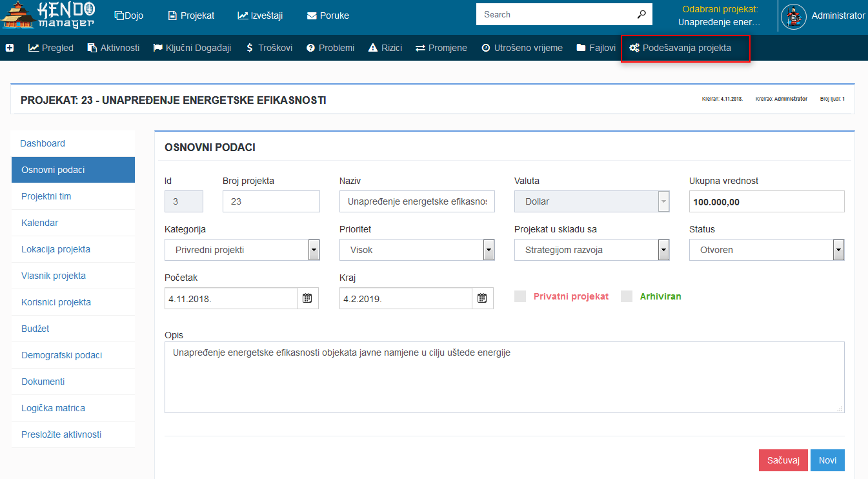Click the Početak date field
868x479 pixels.
point(231,298)
